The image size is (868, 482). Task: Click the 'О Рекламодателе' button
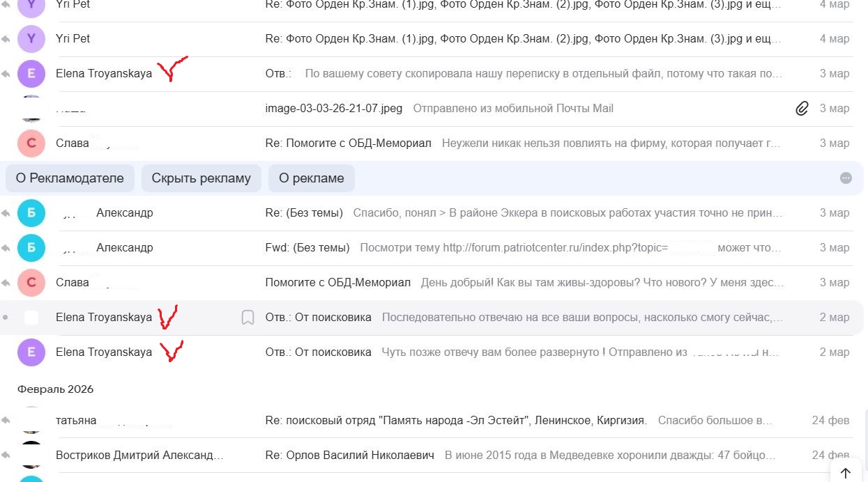pos(70,178)
